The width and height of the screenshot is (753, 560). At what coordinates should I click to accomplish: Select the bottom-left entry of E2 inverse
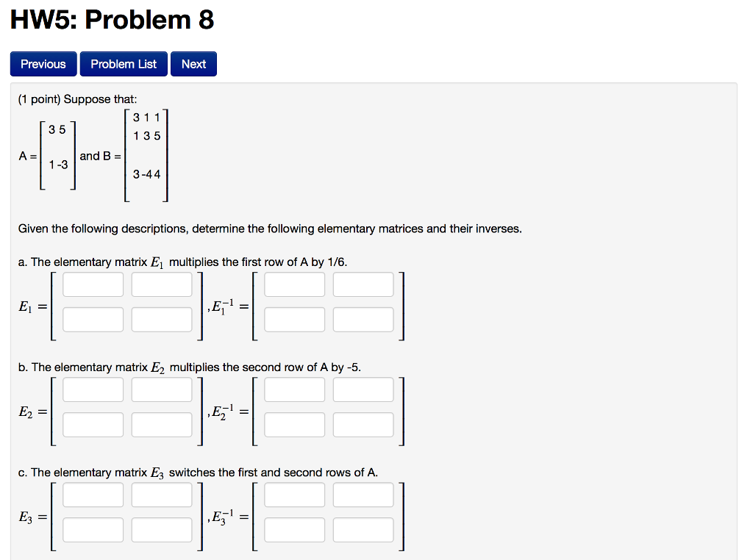pos(294,424)
